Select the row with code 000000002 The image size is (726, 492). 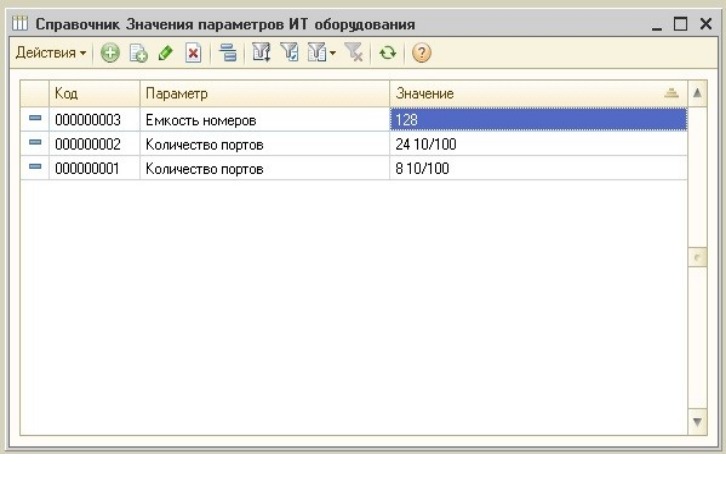tap(354, 144)
